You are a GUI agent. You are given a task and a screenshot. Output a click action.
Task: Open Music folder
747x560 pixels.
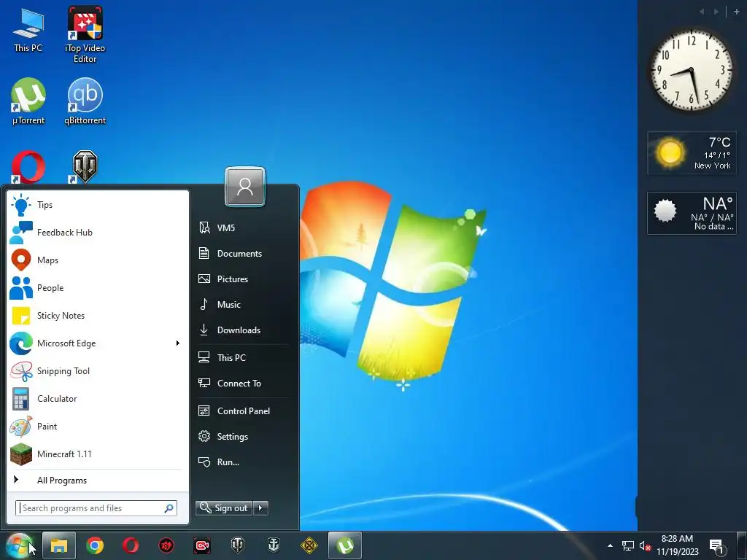pos(244,305)
